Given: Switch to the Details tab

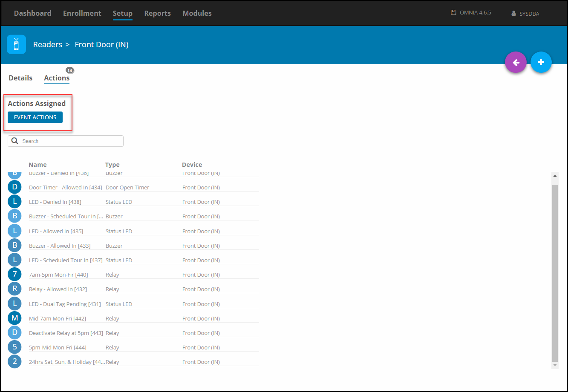Looking at the screenshot, I should click(x=20, y=78).
